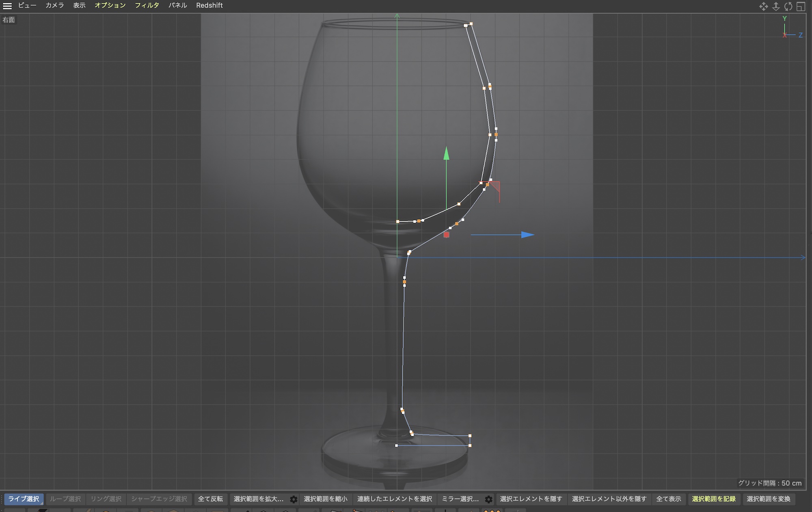Image resolution: width=812 pixels, height=512 pixels.
Task: Open the オプション dropdown menu
Action: pos(110,5)
